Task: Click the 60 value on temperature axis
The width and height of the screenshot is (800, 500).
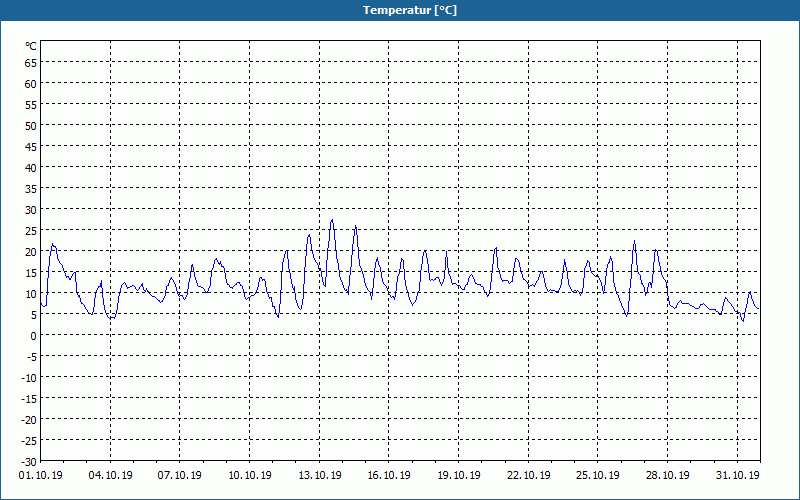Action: pyautogui.click(x=31, y=84)
